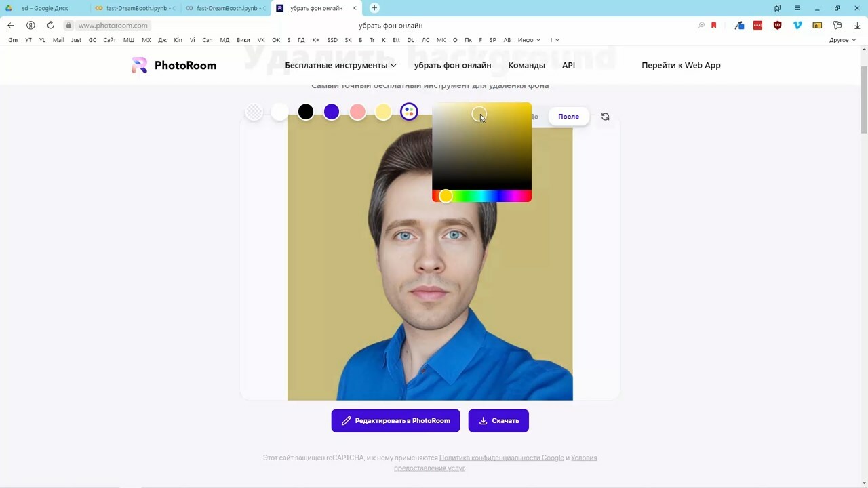Open the custom color picker icon

[409, 112]
